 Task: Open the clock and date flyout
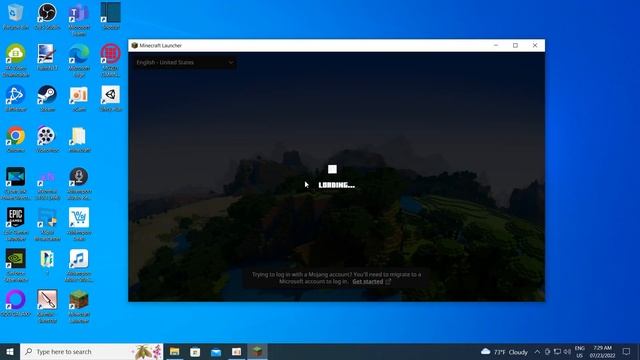tap(602, 351)
